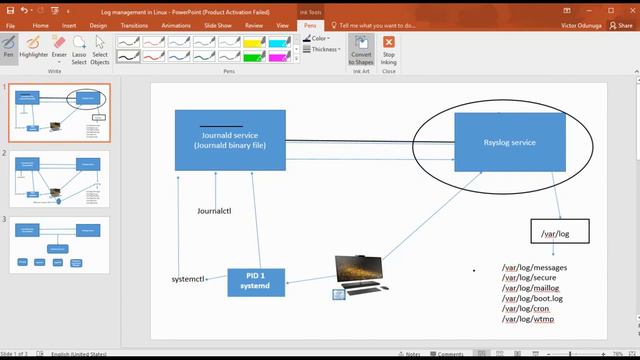Expand the Pens gallery with the More arrow
Viewport: 640px width, 360px height.
coord(296,59)
